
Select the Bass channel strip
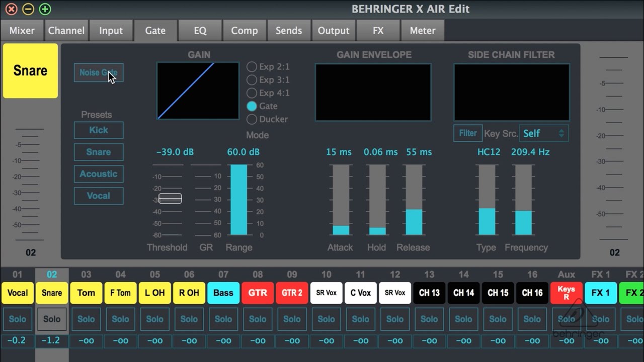point(223,293)
